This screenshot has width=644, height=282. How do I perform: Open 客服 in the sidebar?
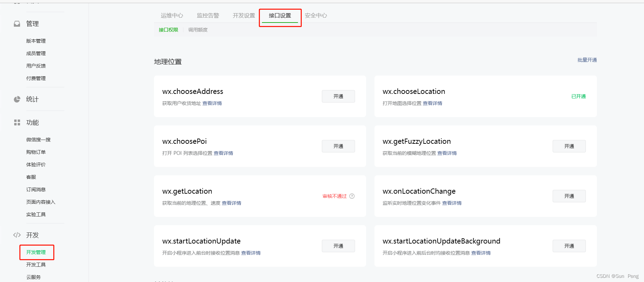[x=31, y=177]
